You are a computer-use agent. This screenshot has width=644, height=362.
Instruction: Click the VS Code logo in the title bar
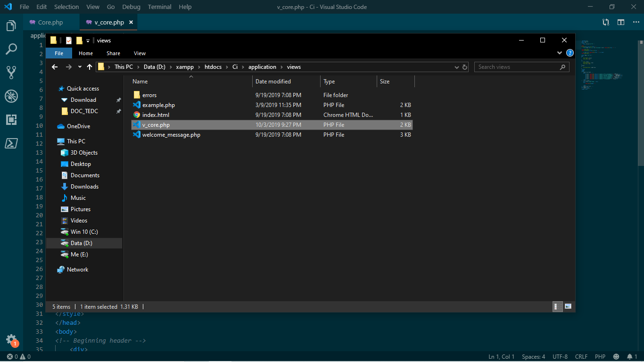8,7
